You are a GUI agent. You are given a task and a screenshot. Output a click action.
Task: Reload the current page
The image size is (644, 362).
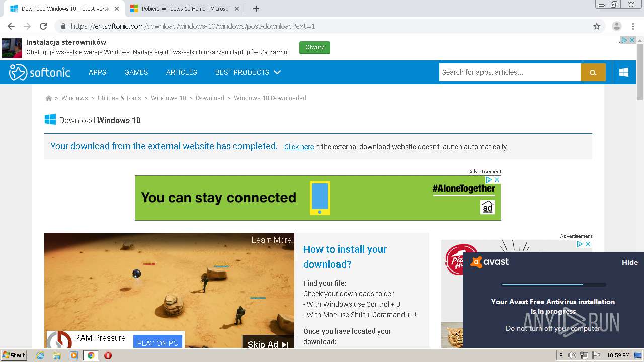tap(43, 26)
